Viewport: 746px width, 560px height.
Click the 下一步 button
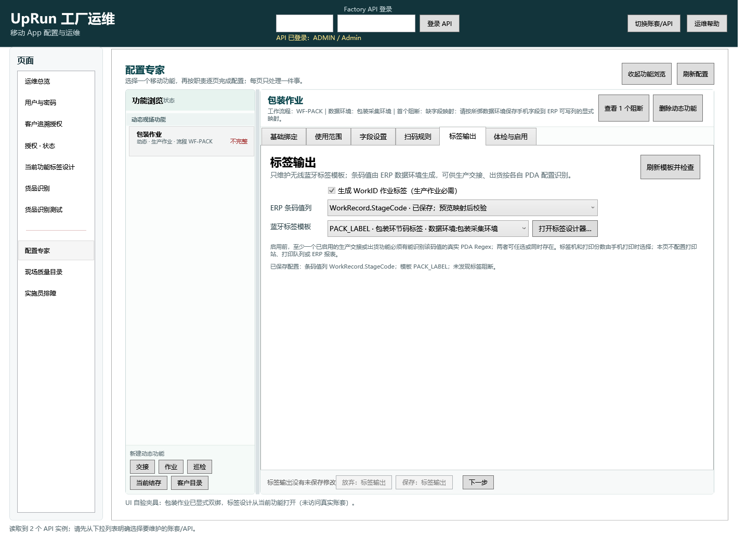pyautogui.click(x=478, y=482)
